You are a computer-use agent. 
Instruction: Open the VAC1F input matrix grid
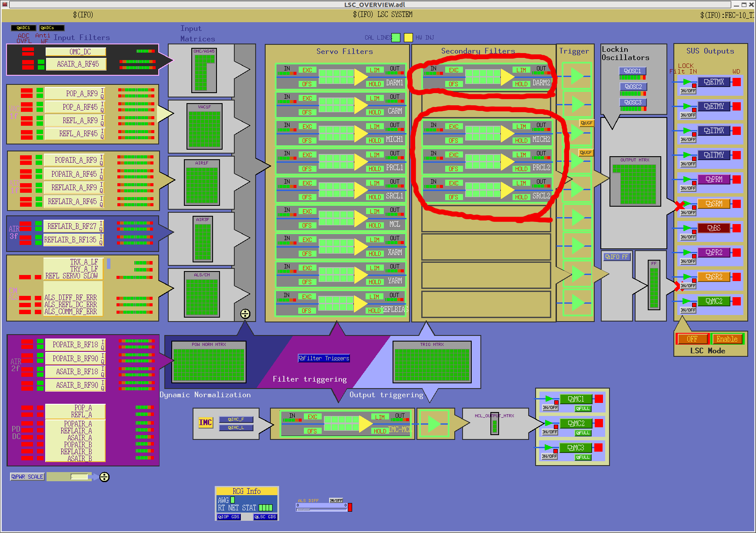[x=204, y=126]
